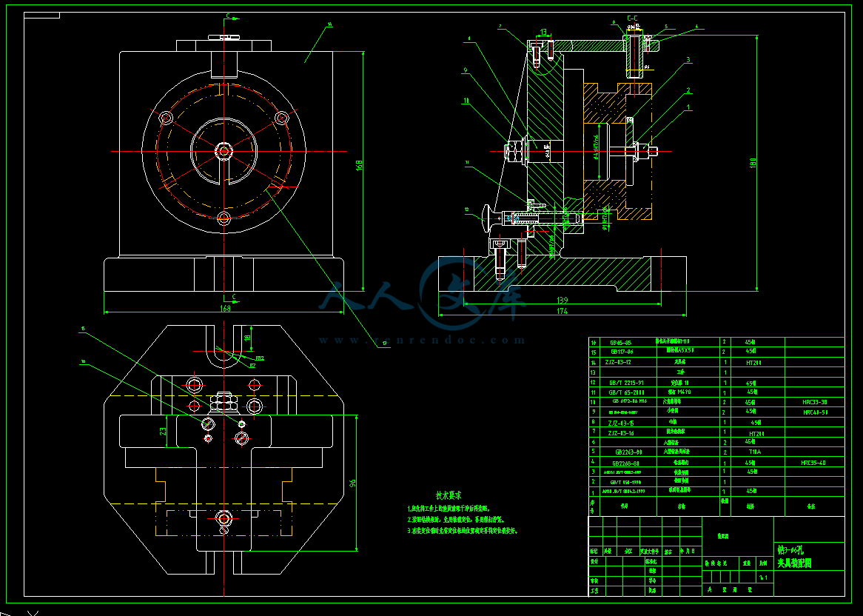Select the 18 slot depth dimension
The image size is (863, 616).
248,338
